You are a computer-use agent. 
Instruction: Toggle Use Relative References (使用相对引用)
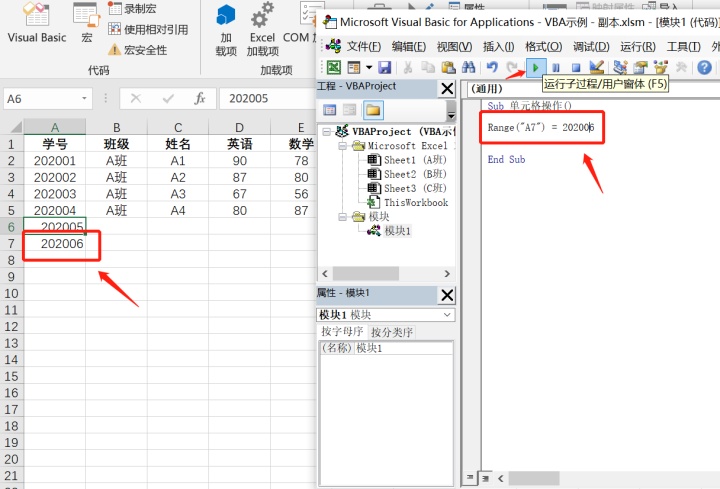tap(148, 29)
